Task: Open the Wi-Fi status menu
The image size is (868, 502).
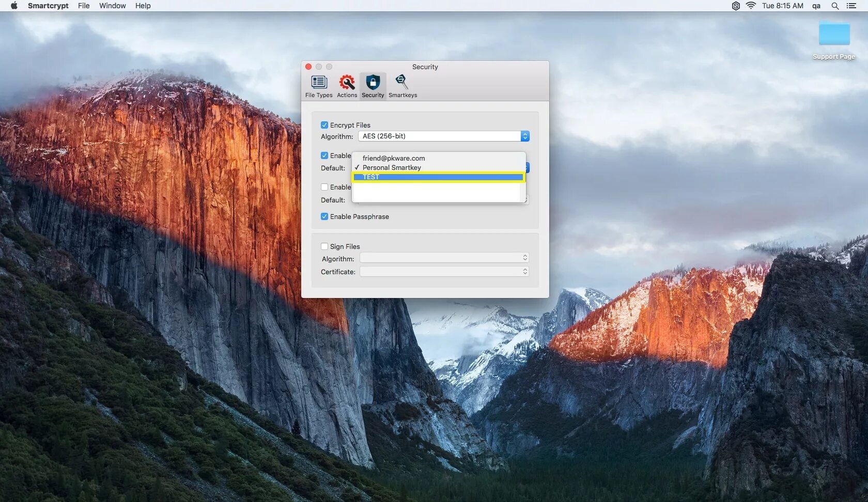Action: pyautogui.click(x=751, y=6)
